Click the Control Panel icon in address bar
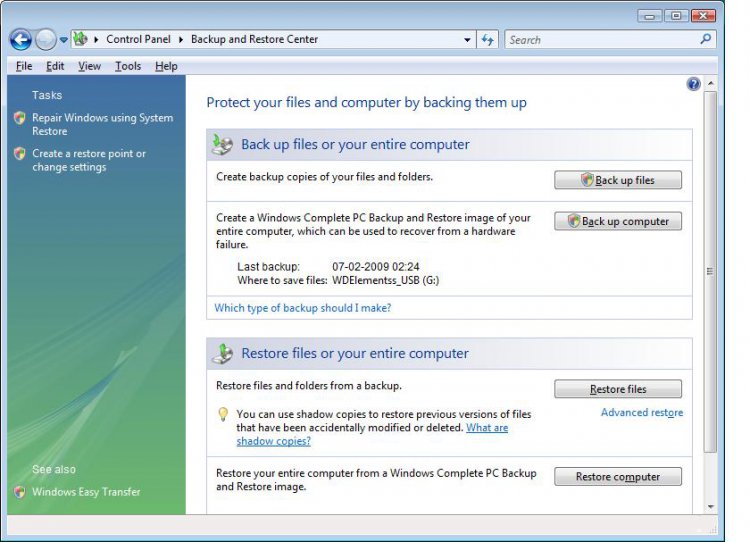The height and width of the screenshot is (542, 750). click(80, 39)
